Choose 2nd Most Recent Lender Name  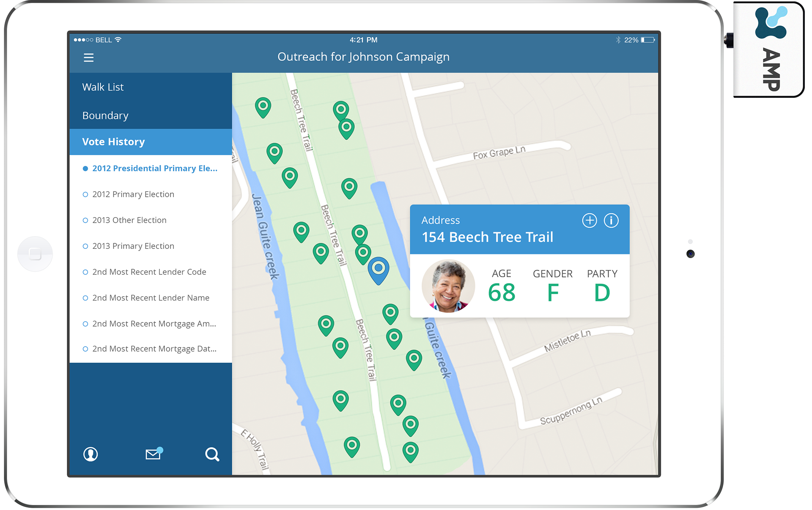tap(151, 298)
